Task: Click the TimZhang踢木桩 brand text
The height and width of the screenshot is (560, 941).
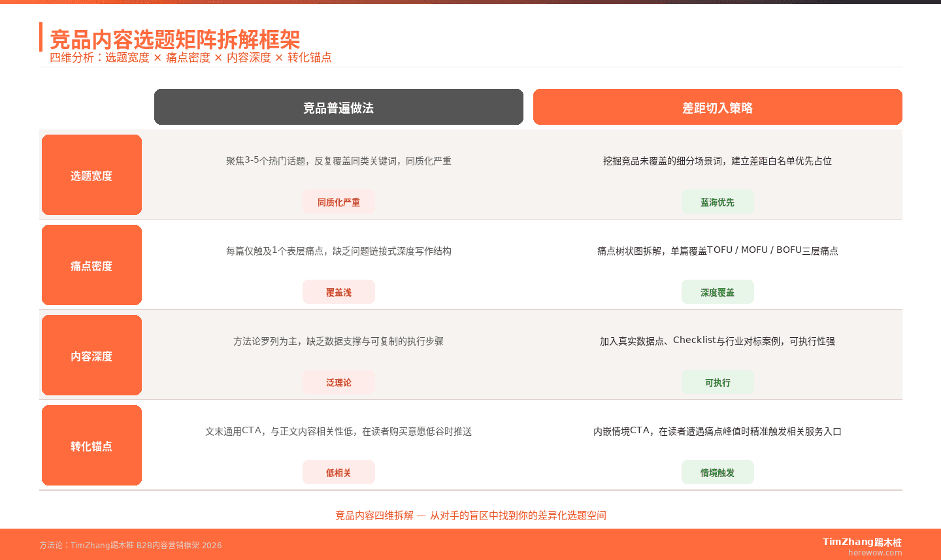Action: [861, 541]
